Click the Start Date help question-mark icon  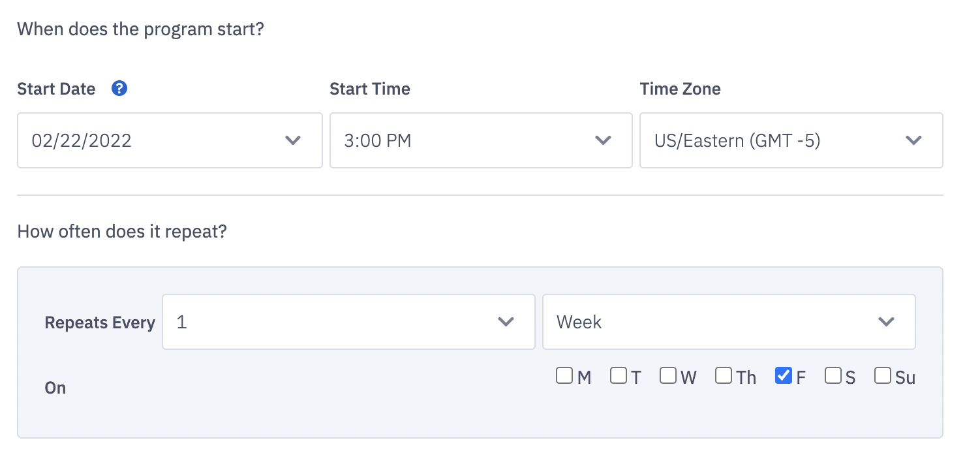tap(119, 89)
